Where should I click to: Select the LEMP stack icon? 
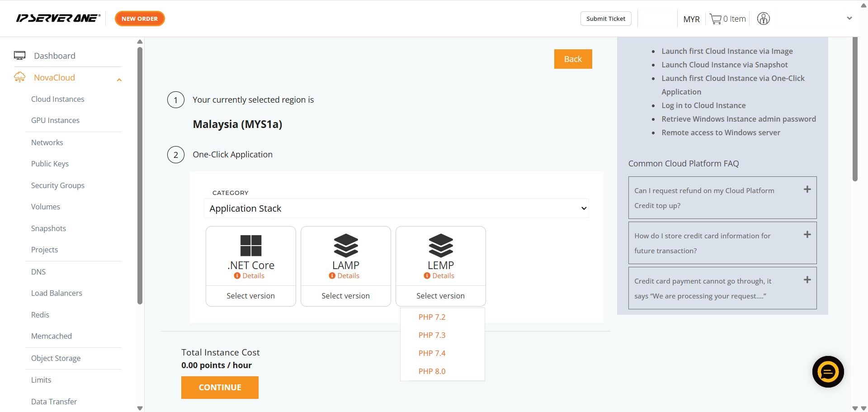click(441, 246)
